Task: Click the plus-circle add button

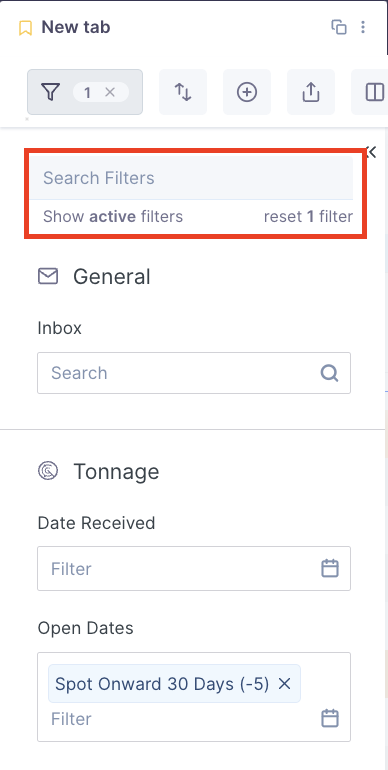Action: coord(247,92)
